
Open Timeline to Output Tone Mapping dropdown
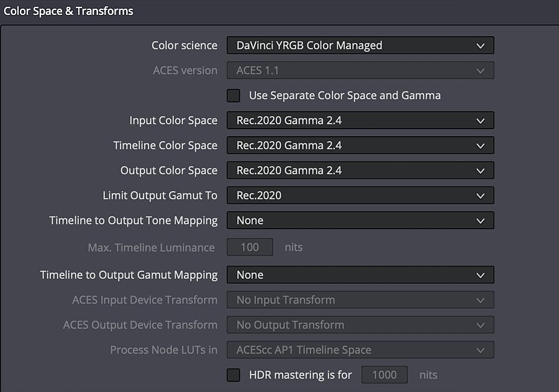[x=360, y=220]
